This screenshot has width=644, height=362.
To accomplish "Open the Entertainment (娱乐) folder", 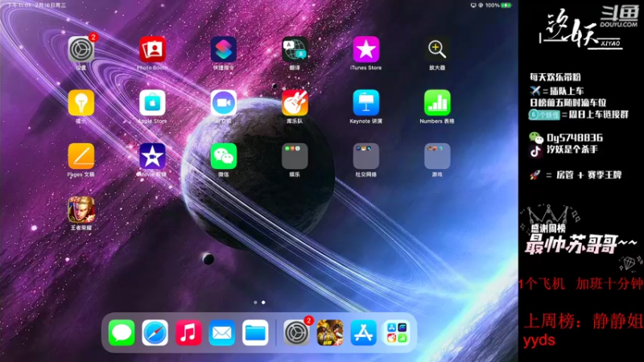I will click(x=295, y=156).
